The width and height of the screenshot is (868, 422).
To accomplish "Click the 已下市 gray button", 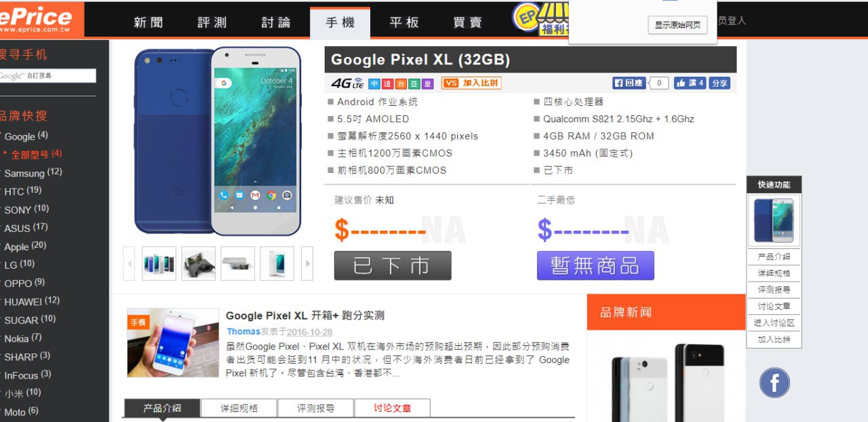I will tap(393, 265).
